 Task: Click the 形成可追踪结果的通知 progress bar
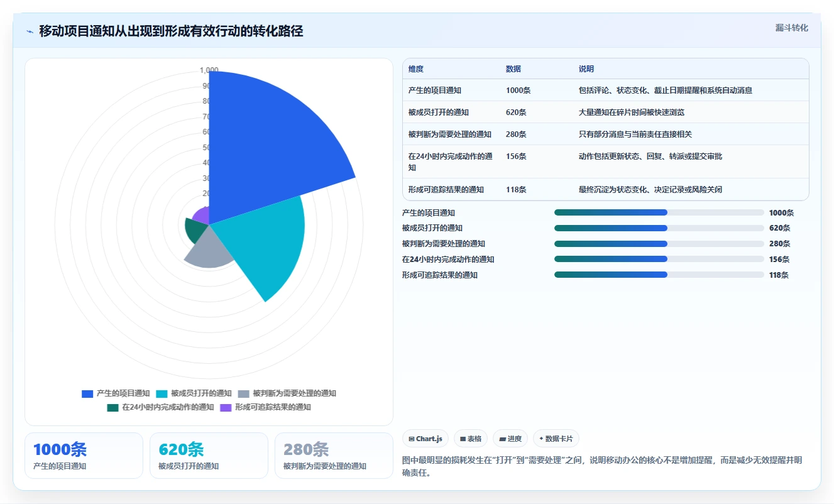[x=659, y=275]
